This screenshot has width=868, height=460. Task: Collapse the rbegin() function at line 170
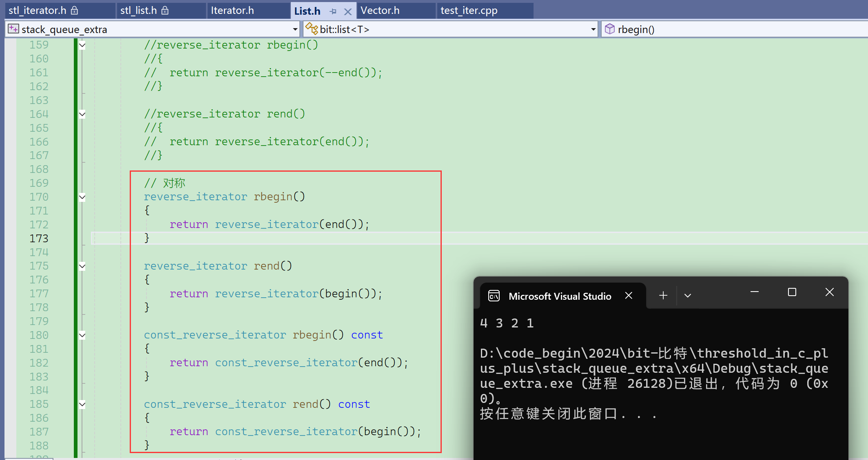[82, 197]
